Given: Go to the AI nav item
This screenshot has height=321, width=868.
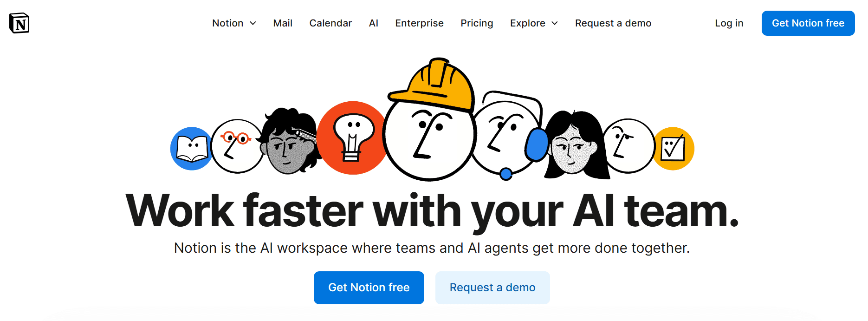Looking at the screenshot, I should (x=374, y=23).
